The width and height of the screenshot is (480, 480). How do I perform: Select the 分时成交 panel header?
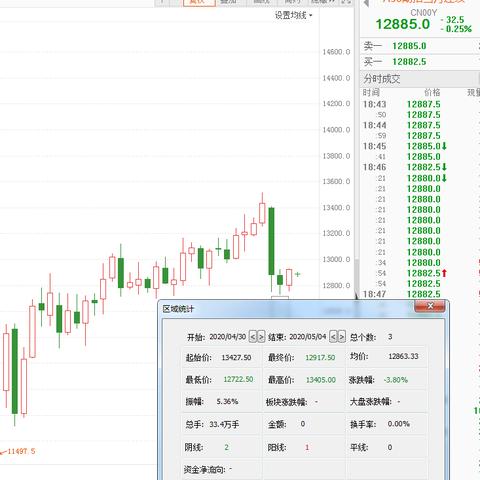click(x=381, y=79)
